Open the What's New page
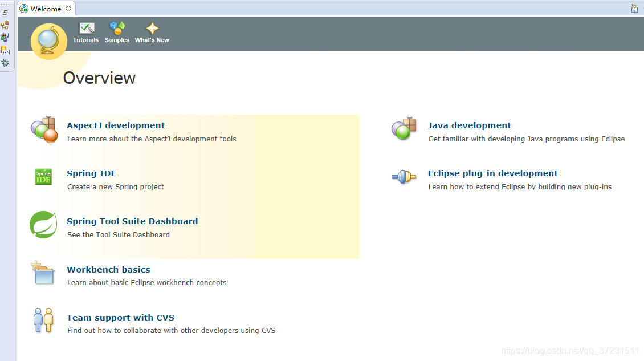This screenshot has width=644, height=361. click(152, 33)
